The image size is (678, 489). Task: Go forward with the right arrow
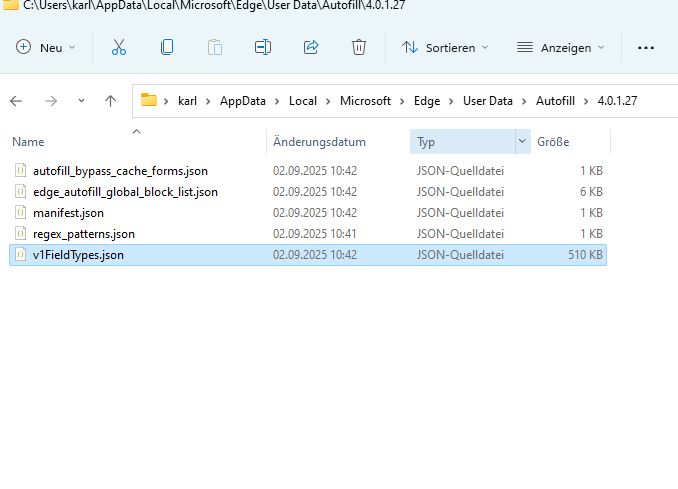(51, 101)
